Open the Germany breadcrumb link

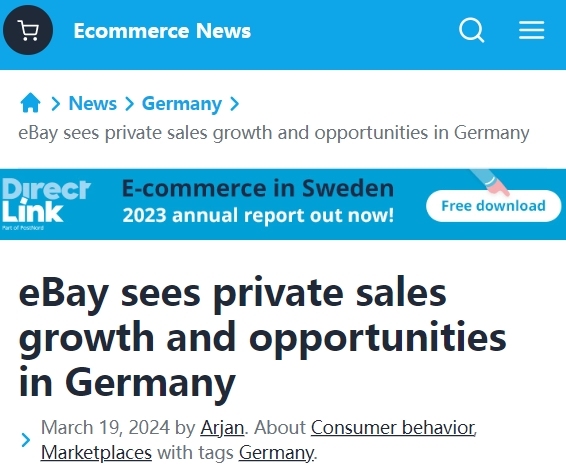click(x=182, y=104)
